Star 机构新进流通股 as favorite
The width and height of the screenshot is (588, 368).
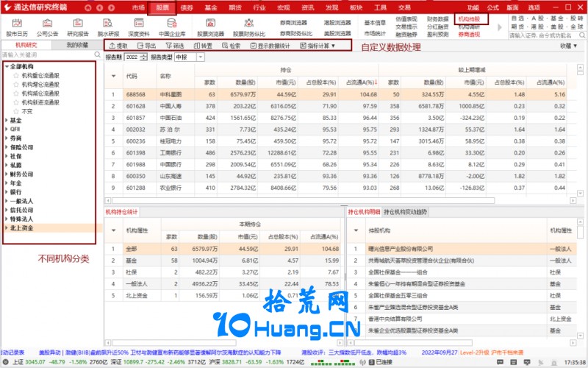tap(15, 102)
